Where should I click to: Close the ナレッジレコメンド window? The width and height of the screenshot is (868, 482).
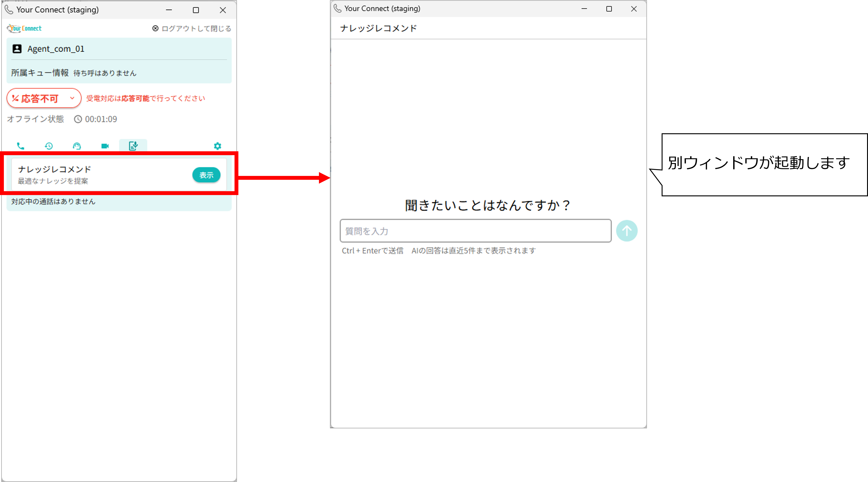[633, 9]
